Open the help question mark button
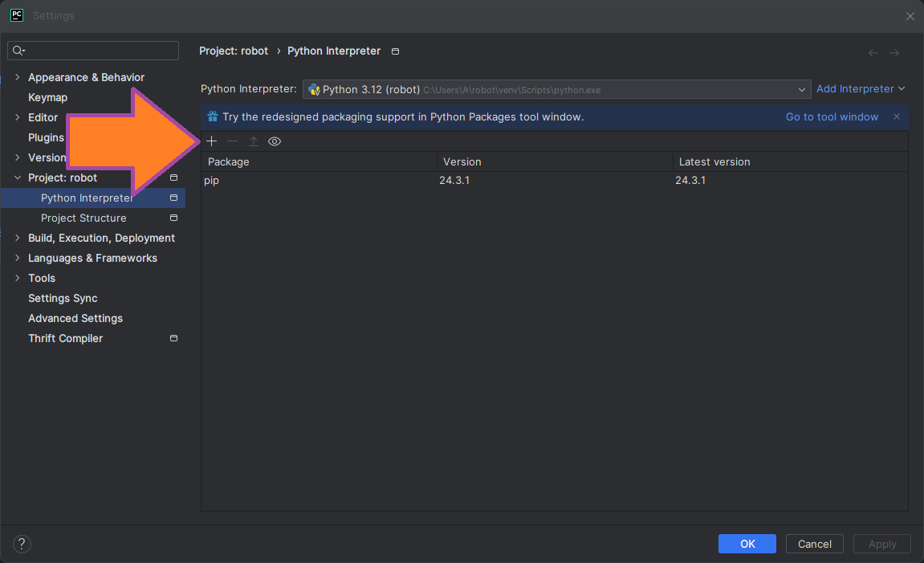This screenshot has width=924, height=563. [22, 544]
